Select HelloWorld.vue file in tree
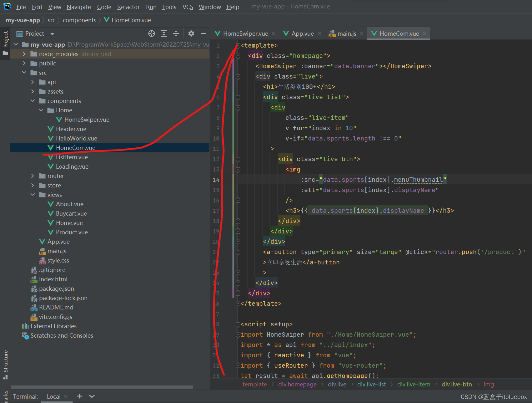This screenshot has height=403, width=532. tap(76, 138)
